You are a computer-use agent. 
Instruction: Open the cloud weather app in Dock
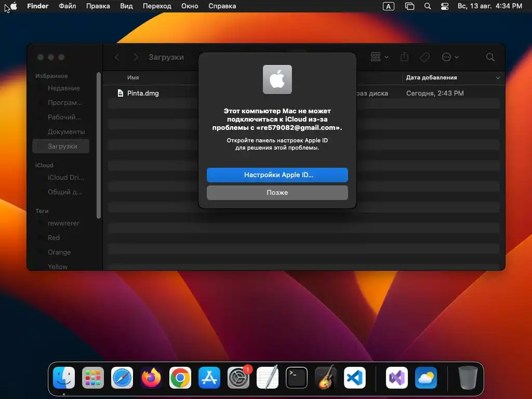426,378
